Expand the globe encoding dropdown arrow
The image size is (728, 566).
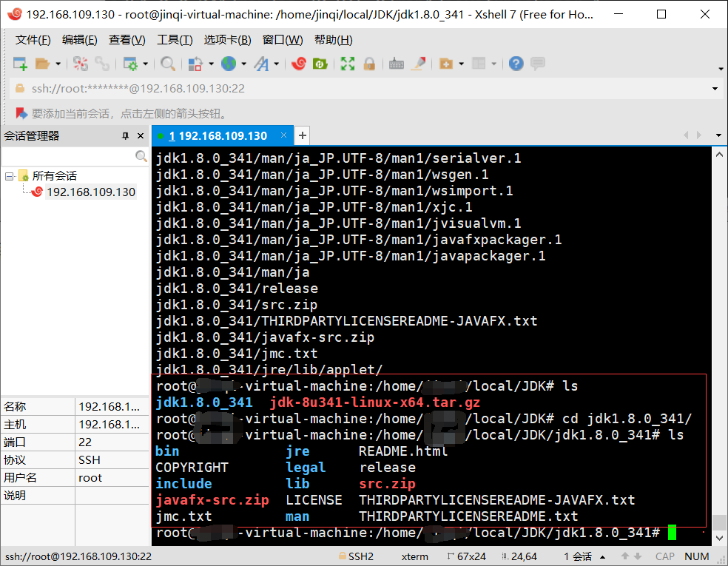[243, 64]
